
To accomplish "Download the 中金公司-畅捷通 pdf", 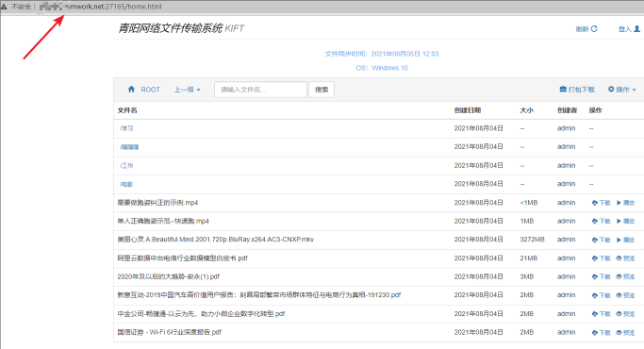I will click(x=602, y=314).
